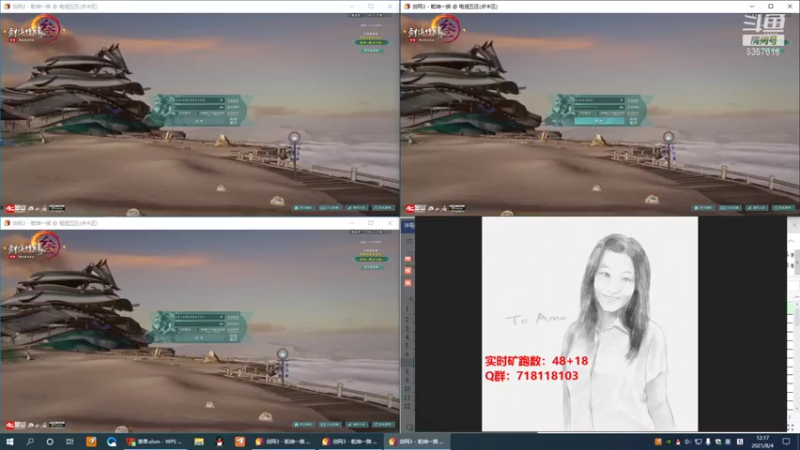This screenshot has width=800, height=450.
Task: Toggle remember account checkbox in bottom-left game window
Action: 178,329
